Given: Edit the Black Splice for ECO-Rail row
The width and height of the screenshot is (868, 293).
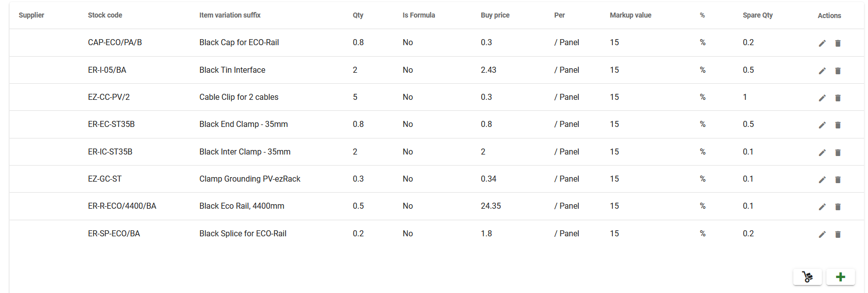Looking at the screenshot, I should coord(822,234).
